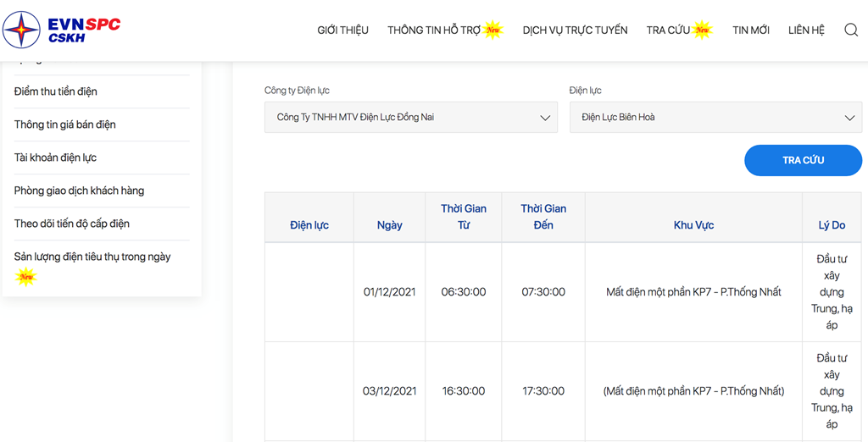Screen dimensions: 868x442
Task: Open Liên hệ menu item
Action: [x=807, y=30]
